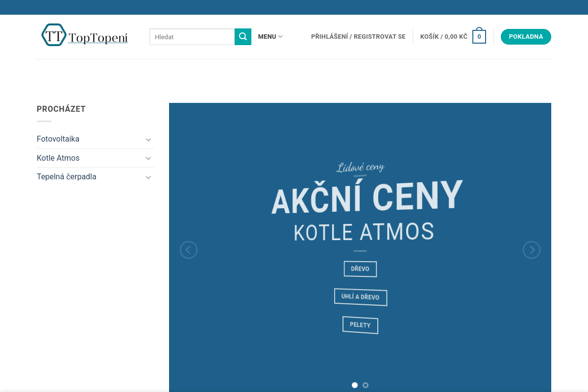Open Přihlášení / Registrovat se
This screenshot has height=392, width=588.
point(358,37)
